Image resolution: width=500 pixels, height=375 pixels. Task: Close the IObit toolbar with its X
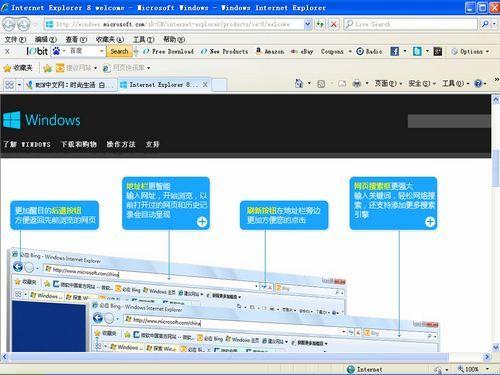click(x=7, y=51)
